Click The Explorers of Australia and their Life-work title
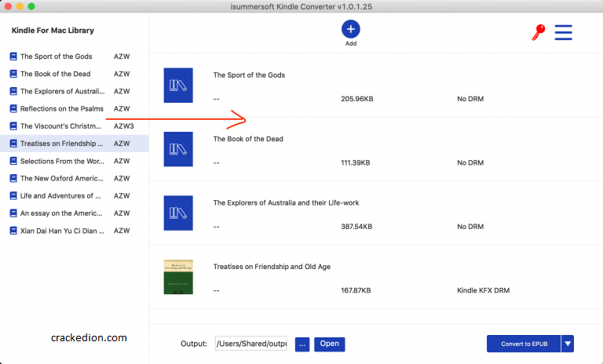The height and width of the screenshot is (364, 603). pyautogui.click(x=286, y=202)
